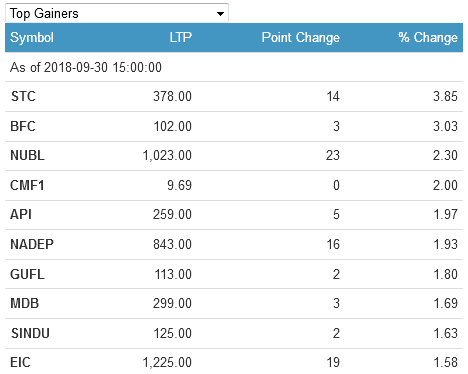Select the SINDU symbol
The height and width of the screenshot is (374, 468).
30,333
